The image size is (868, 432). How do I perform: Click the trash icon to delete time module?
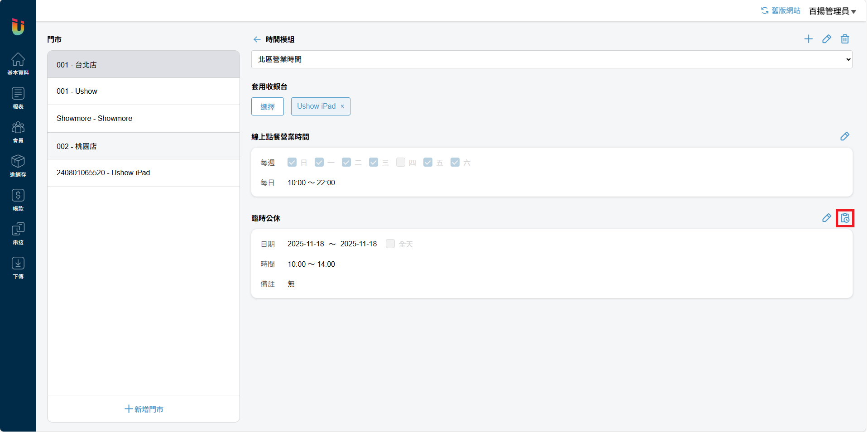coord(844,39)
